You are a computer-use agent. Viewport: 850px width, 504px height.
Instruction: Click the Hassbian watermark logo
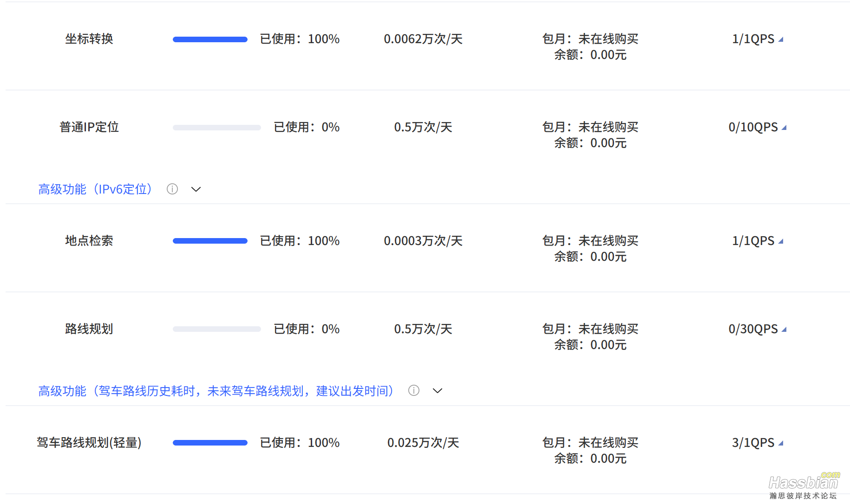(804, 485)
